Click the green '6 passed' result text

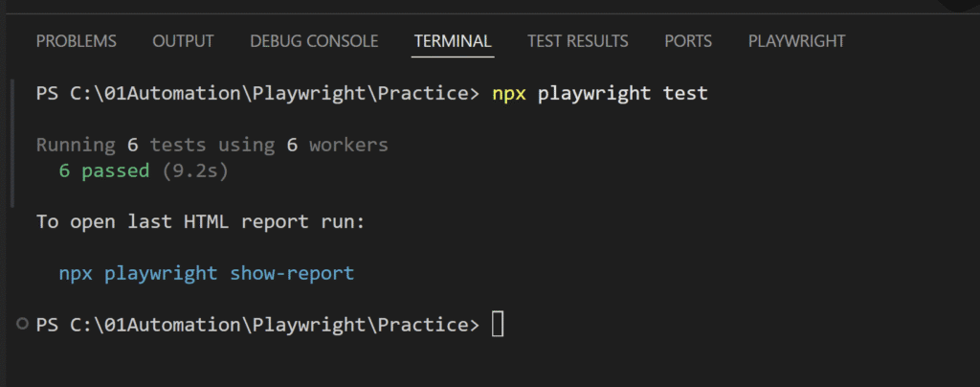pos(104,171)
